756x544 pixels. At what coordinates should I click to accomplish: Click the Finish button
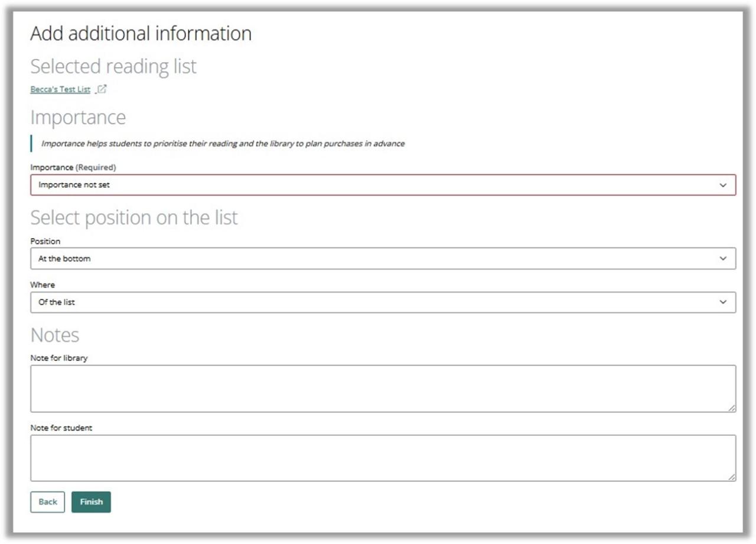pos(90,501)
